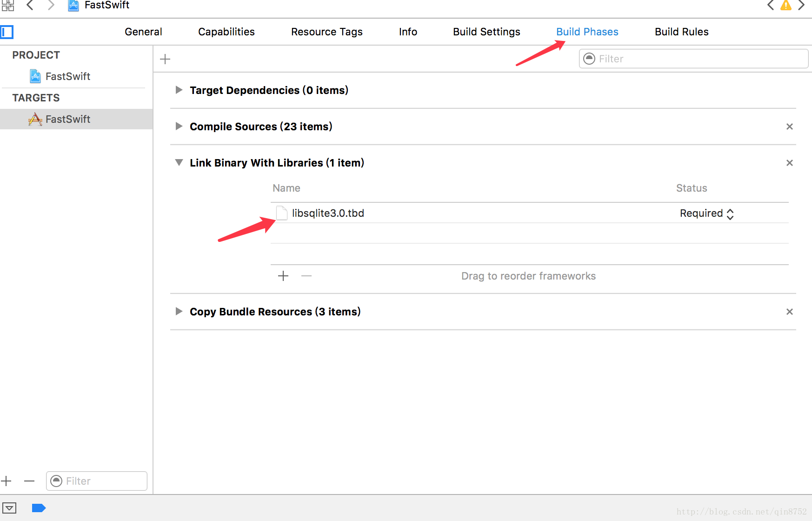Screen dimensions: 812x521
Task: Select the Build Phases tab
Action: [x=587, y=32]
